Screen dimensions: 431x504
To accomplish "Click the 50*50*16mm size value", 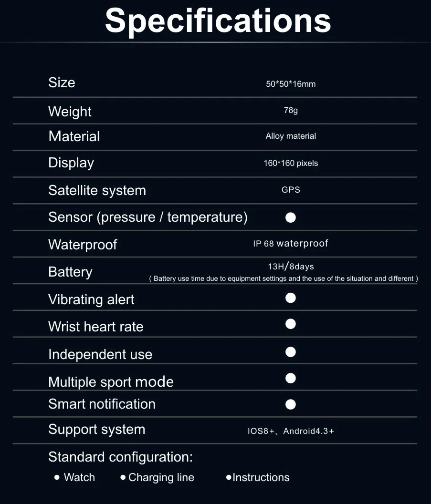I will point(291,84).
